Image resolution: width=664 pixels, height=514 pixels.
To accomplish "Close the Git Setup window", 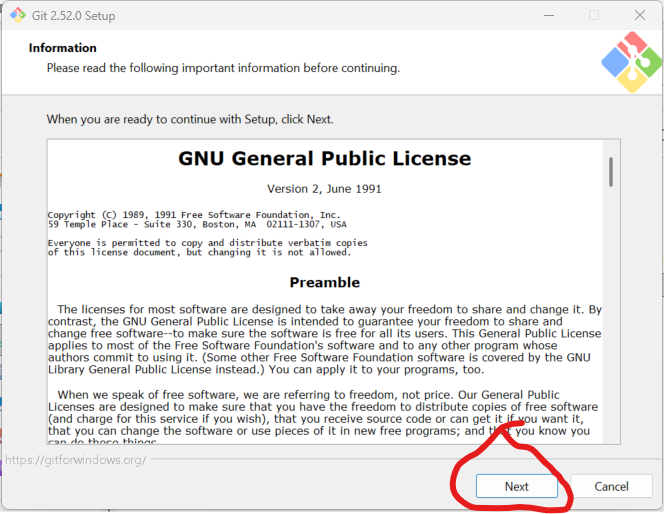I will click(x=640, y=15).
